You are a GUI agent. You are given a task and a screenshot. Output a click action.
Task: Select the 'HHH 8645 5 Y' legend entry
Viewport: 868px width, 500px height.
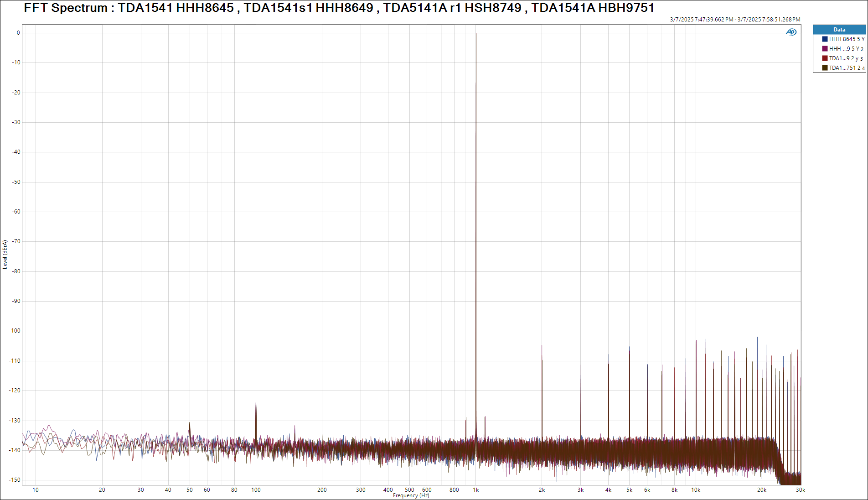846,39
